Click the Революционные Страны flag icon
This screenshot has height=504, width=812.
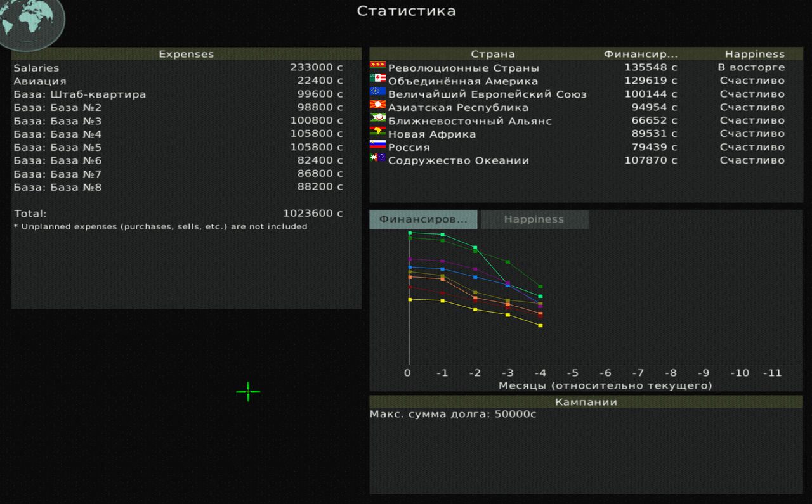click(378, 65)
